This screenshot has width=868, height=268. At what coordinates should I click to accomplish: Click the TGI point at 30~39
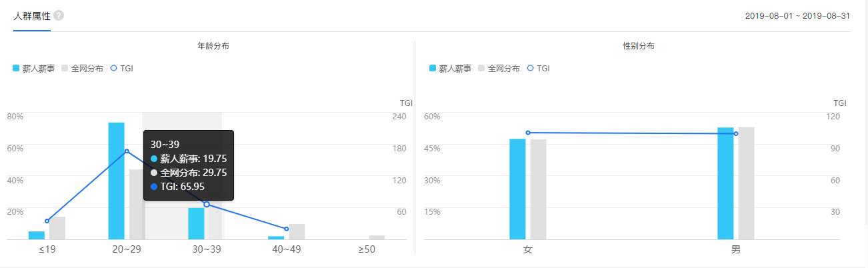[207, 204]
